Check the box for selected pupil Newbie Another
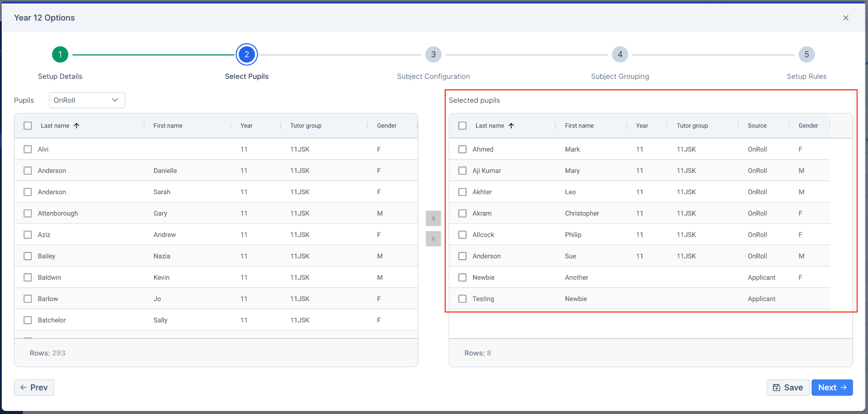 click(463, 277)
